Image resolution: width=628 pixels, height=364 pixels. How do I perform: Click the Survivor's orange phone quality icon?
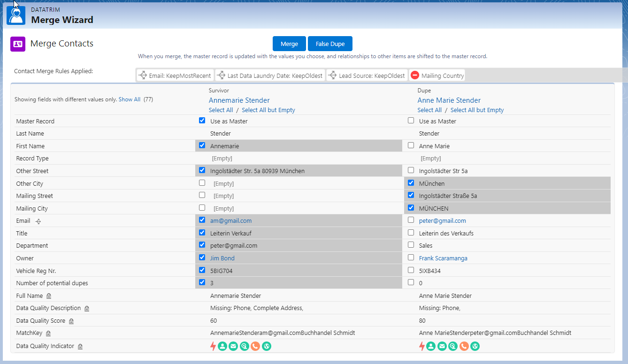coord(255,346)
